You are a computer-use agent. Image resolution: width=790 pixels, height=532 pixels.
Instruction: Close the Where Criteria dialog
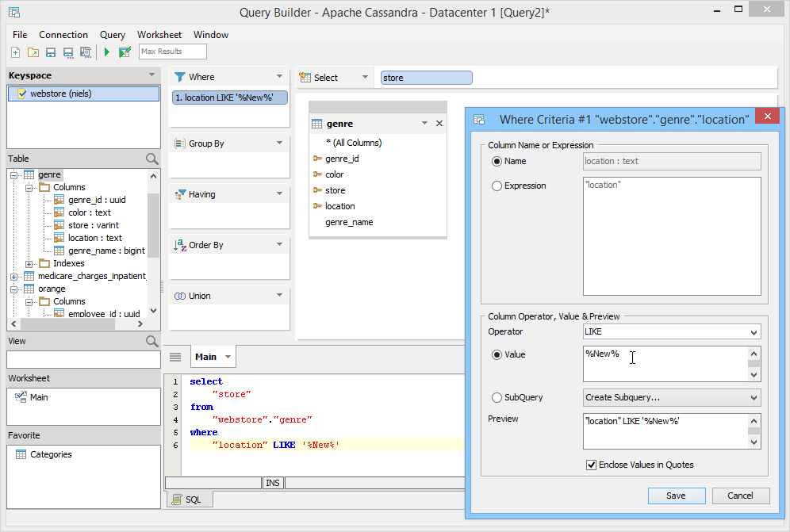tap(767, 117)
